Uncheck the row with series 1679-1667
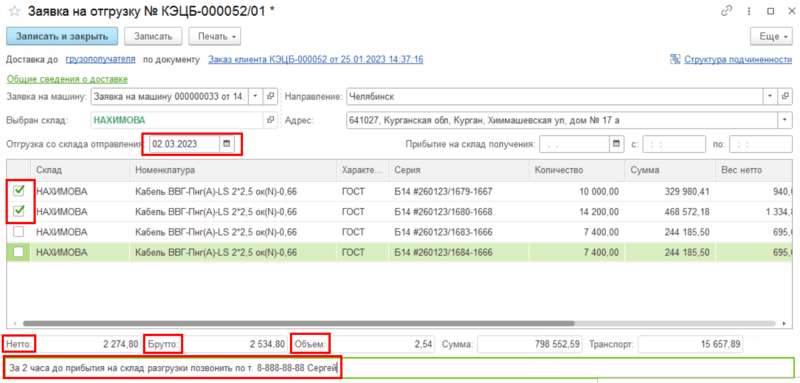 click(x=18, y=191)
